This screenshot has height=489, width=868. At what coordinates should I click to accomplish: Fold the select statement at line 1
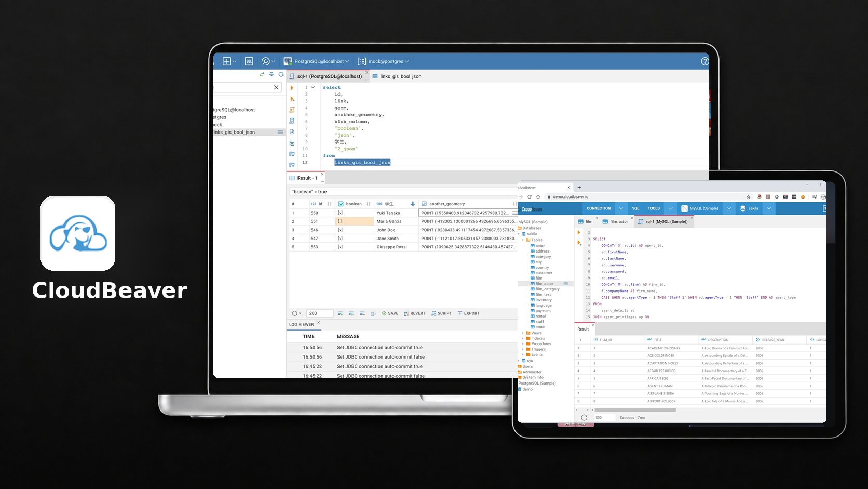pos(313,87)
